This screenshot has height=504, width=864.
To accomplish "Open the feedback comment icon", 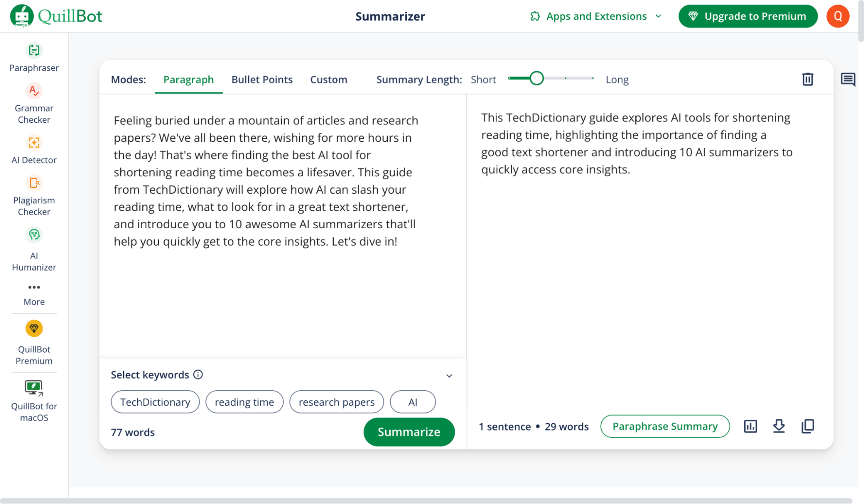I will [x=848, y=80].
